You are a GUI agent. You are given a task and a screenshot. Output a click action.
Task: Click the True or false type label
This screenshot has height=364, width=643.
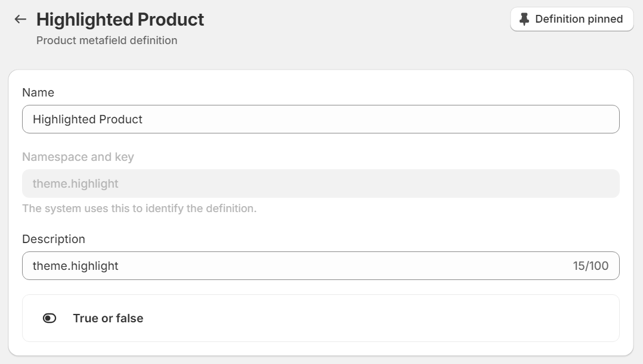[109, 318]
